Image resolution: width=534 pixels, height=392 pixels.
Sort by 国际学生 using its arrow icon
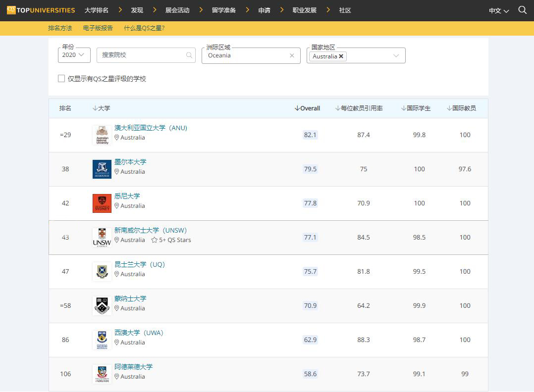405,108
